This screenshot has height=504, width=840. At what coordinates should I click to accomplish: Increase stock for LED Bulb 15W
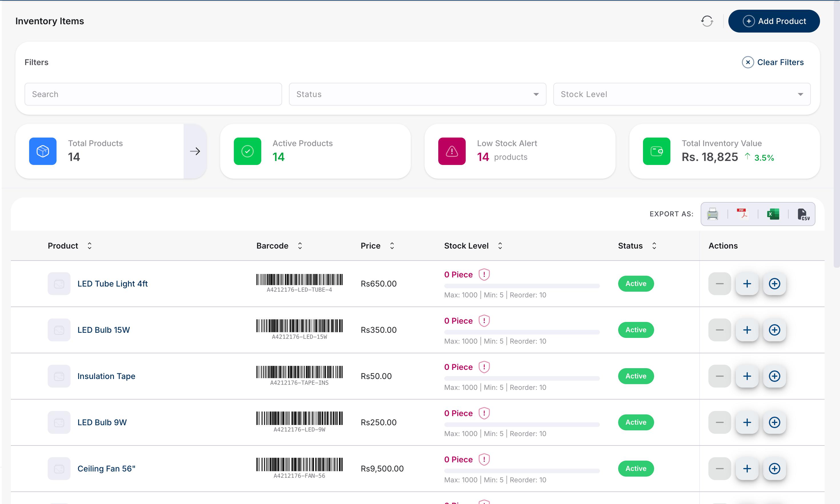tap(747, 330)
